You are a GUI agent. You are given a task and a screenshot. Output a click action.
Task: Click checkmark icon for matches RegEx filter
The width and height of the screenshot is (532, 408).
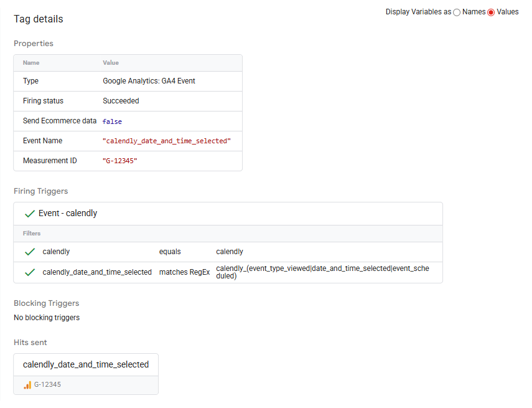[x=29, y=272]
